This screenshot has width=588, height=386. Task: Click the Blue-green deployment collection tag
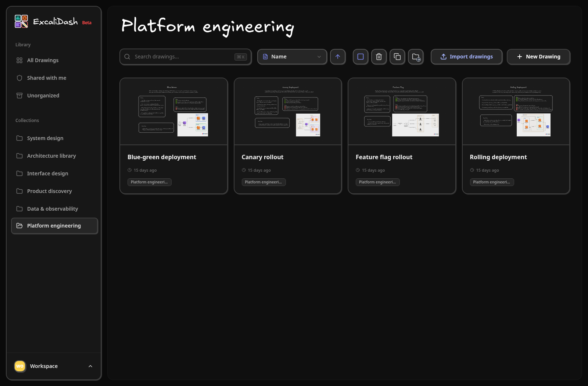click(x=149, y=182)
